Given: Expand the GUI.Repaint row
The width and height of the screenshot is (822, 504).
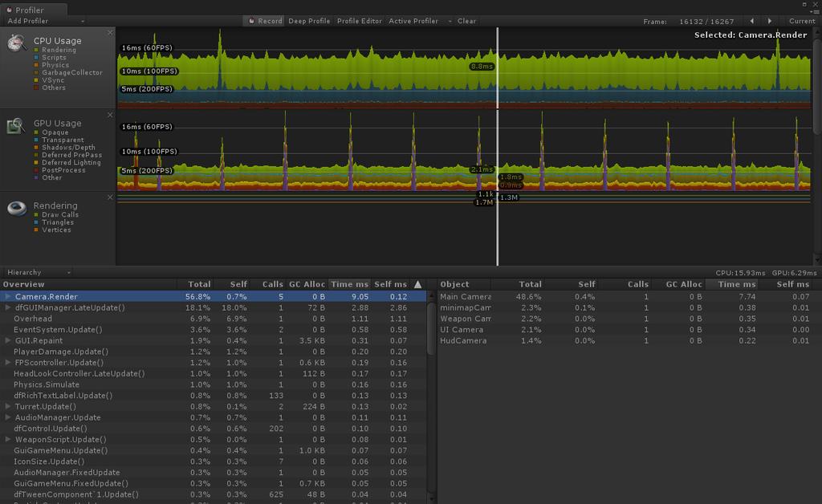Looking at the screenshot, I should click(8, 340).
